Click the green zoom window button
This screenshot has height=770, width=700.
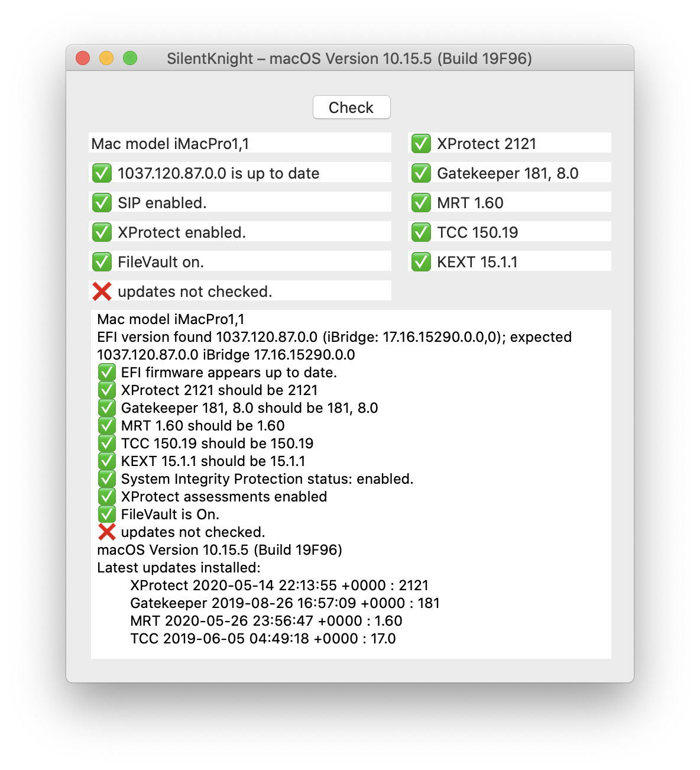click(130, 58)
